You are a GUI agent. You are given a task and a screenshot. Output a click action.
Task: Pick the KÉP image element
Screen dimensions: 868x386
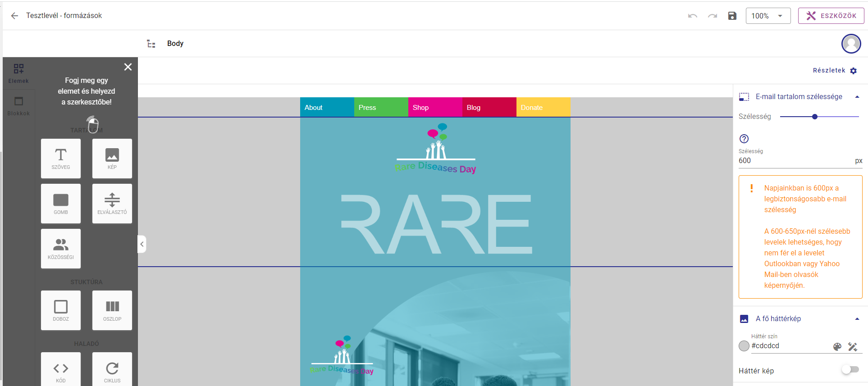point(112,159)
